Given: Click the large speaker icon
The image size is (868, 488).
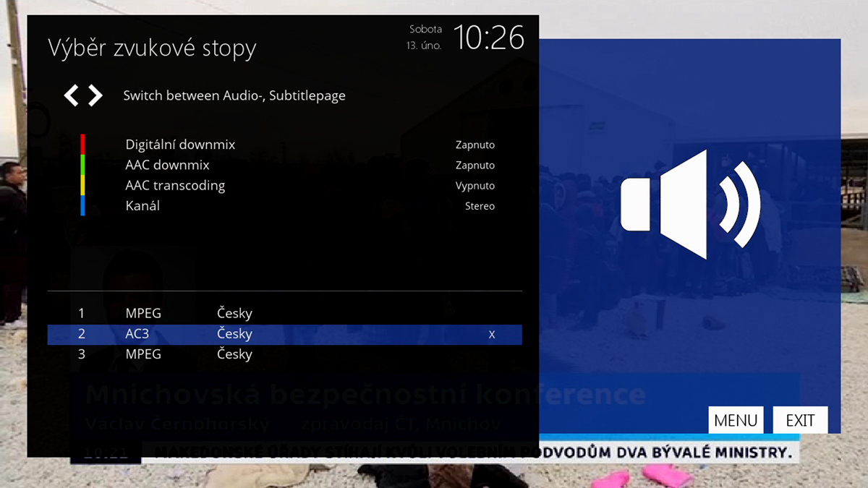Looking at the screenshot, I should pyautogui.click(x=689, y=204).
